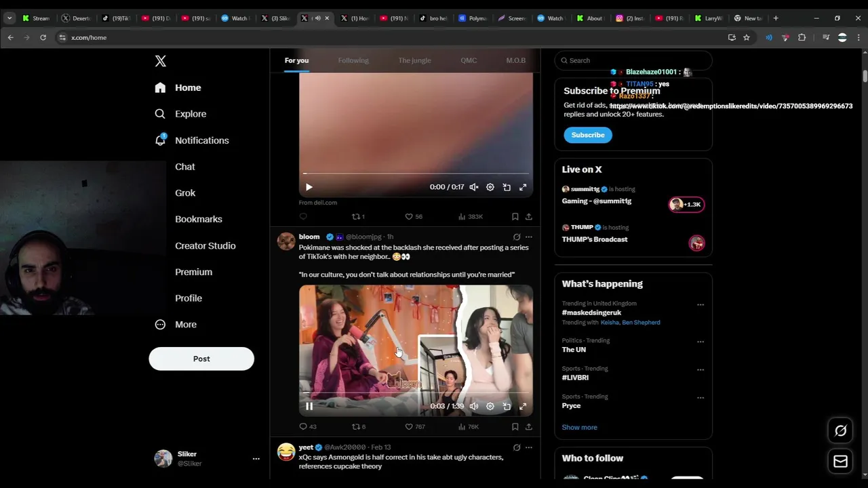This screenshot has height=488, width=868.
Task: Unmute the dell.com video volume icon
Action: point(474,187)
